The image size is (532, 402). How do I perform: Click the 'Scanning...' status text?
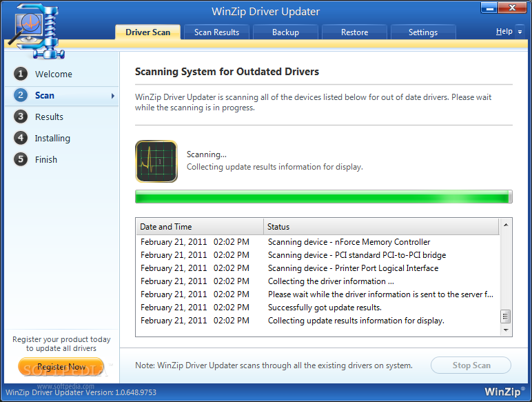[206, 154]
